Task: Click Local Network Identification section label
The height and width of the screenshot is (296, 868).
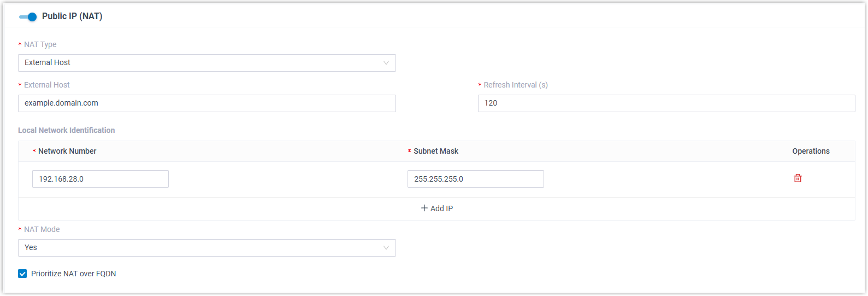Action: 66,130
